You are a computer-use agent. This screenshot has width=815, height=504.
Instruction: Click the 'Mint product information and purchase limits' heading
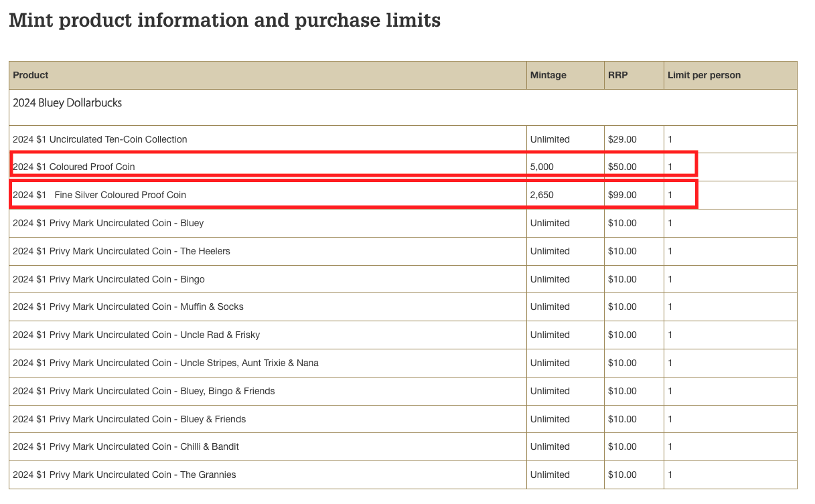point(224,21)
